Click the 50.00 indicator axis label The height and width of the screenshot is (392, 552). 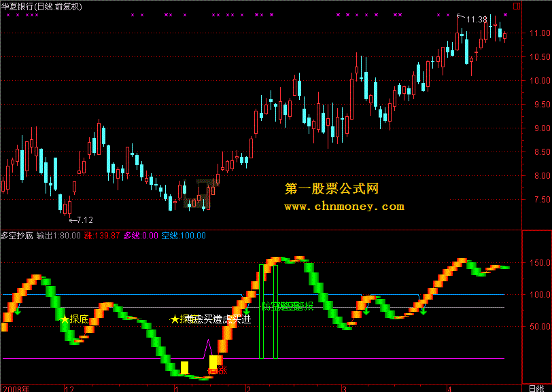coord(540,326)
